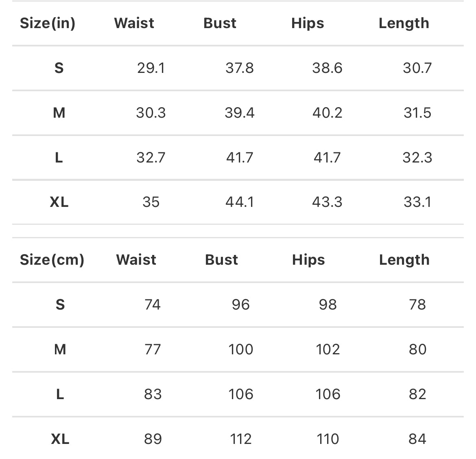Select the Waist header in inches table
Image resolution: width=476 pixels, height=459 pixels.
click(x=134, y=23)
